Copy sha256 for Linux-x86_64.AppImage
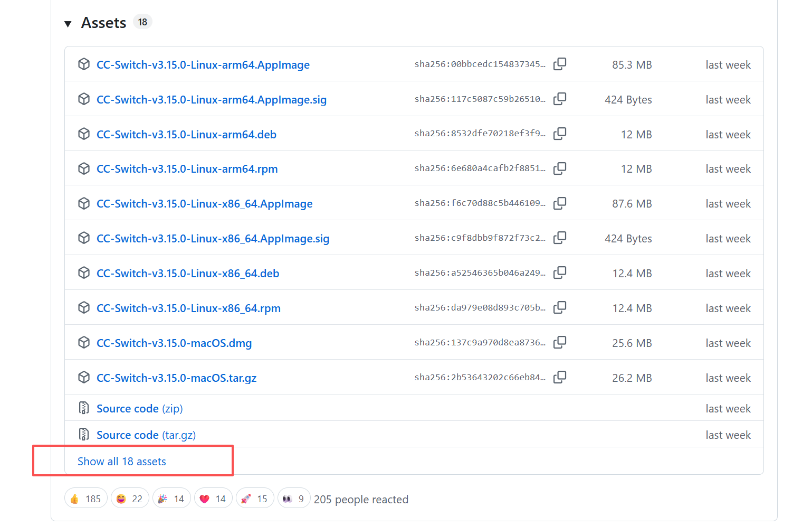 560,203
